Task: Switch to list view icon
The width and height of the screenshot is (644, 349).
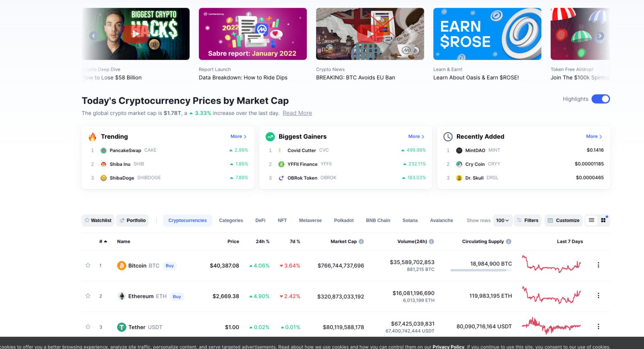Action: [591, 220]
